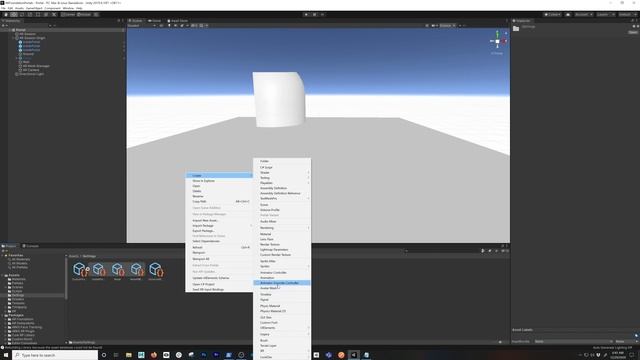Open the Layers dropdown
The image size is (640, 360).
(605, 14)
